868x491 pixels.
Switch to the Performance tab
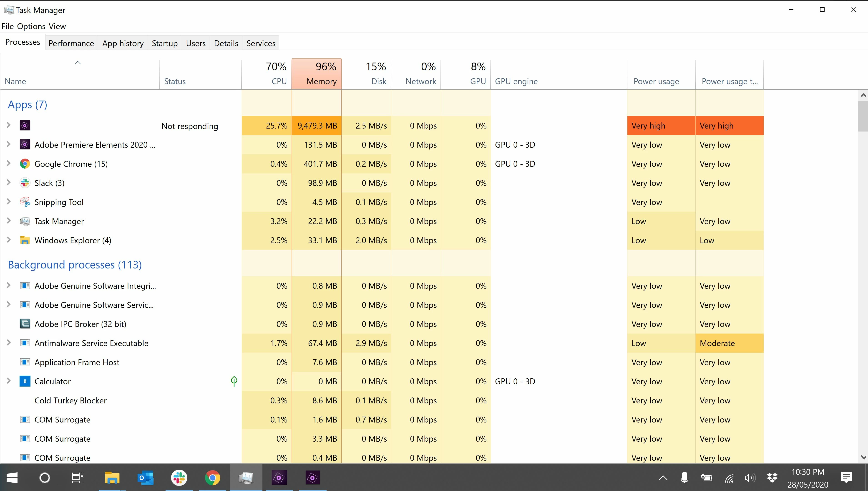pyautogui.click(x=71, y=43)
